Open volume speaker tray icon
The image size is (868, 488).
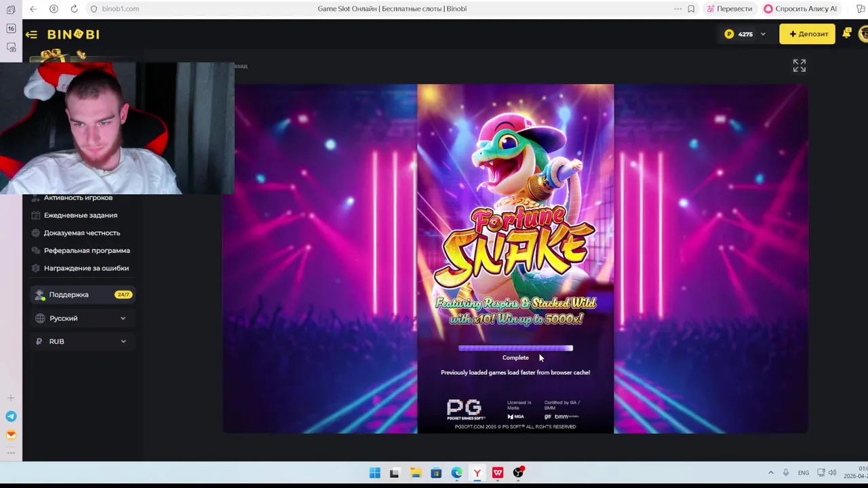coord(832,472)
